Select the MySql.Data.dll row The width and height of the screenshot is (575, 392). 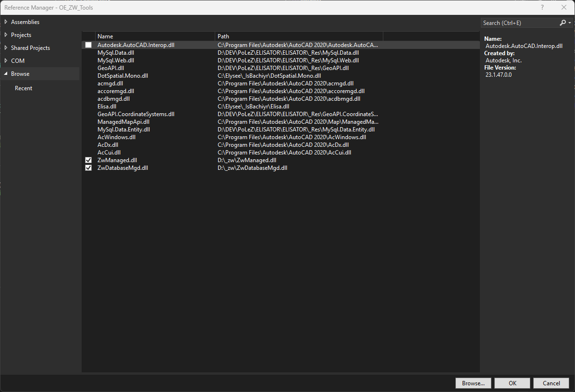[x=281, y=53]
